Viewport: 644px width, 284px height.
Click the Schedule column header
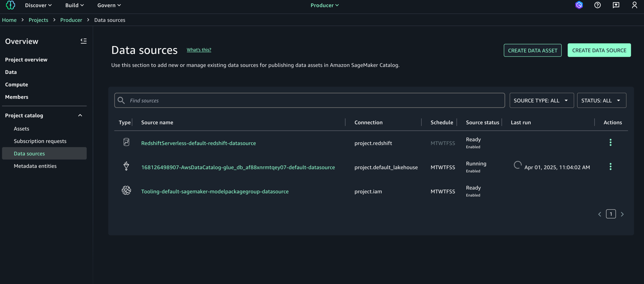[442, 123]
